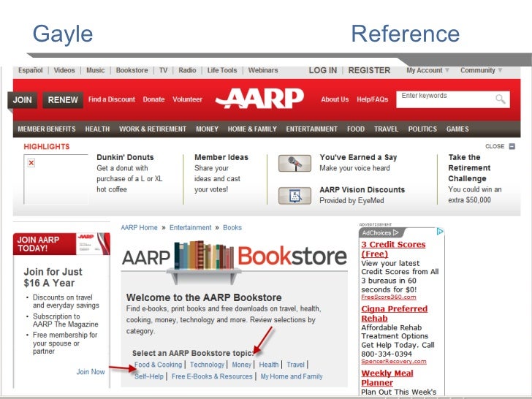Click the Volunteer link
532x399 pixels.
[x=187, y=99]
